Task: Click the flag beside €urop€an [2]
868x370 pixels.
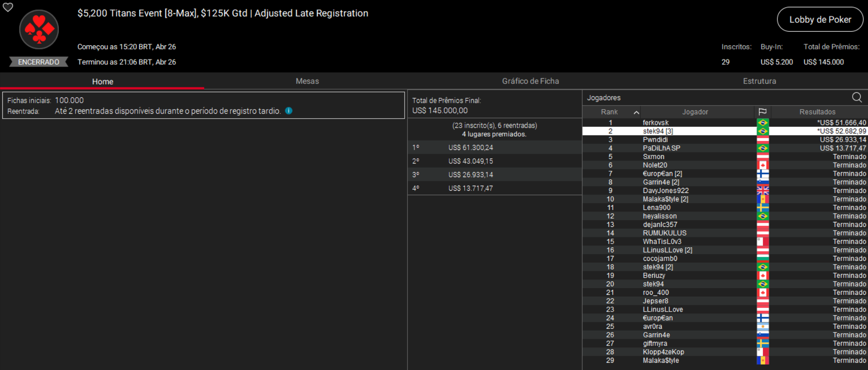Action: (x=763, y=174)
